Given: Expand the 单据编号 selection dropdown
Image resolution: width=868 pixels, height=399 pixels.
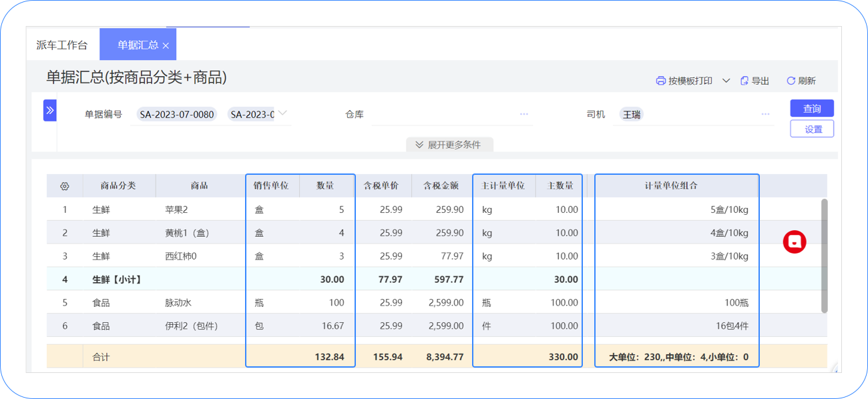Looking at the screenshot, I should (x=283, y=113).
